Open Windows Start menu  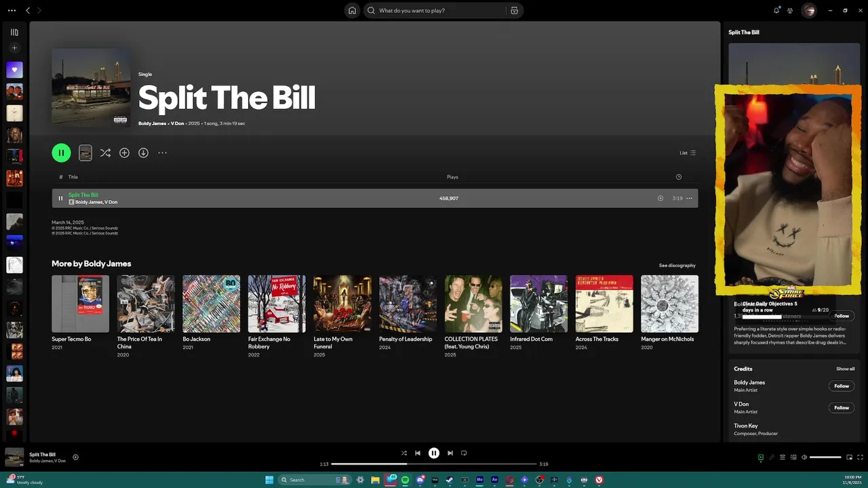pos(269,480)
